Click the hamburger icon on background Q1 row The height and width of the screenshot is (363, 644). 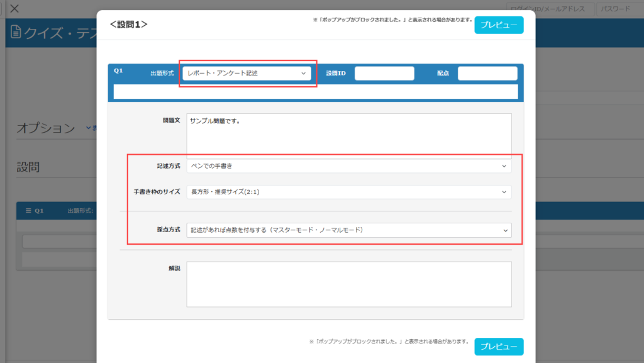(x=28, y=210)
